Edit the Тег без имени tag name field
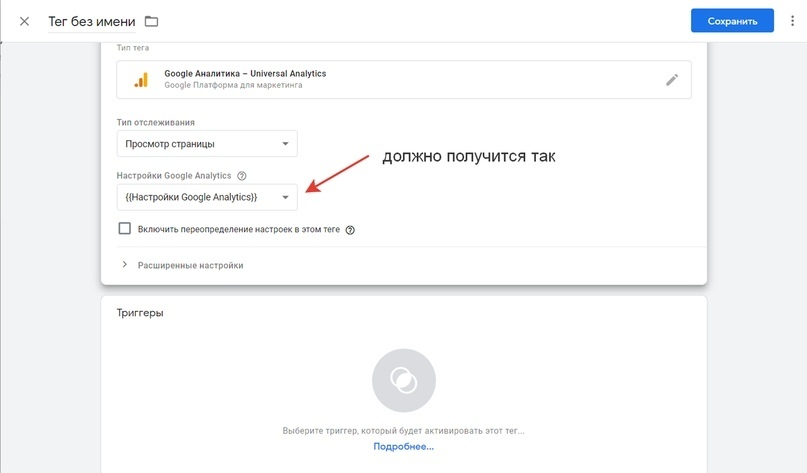 pos(92,22)
